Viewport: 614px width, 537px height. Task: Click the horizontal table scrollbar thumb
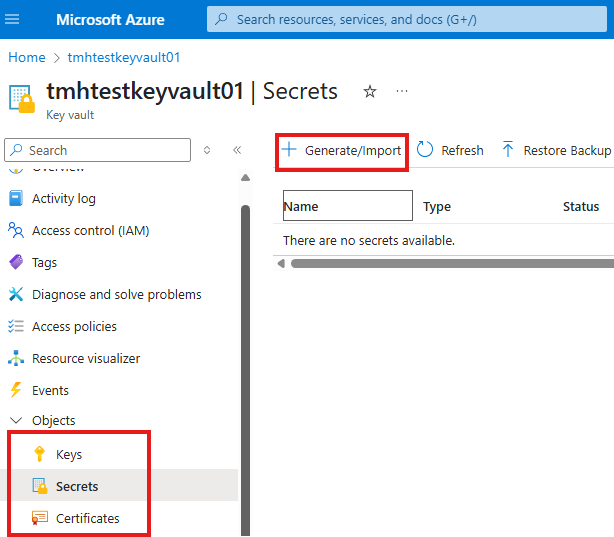[452, 264]
